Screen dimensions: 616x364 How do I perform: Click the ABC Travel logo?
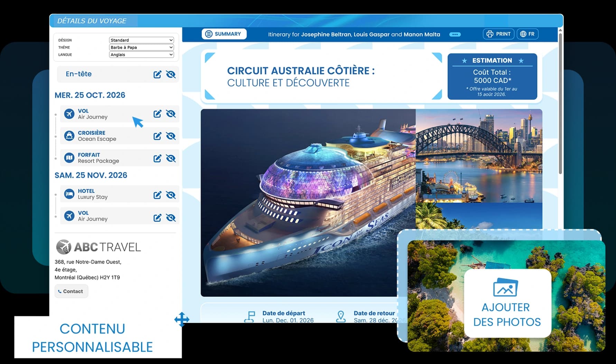pyautogui.click(x=99, y=247)
